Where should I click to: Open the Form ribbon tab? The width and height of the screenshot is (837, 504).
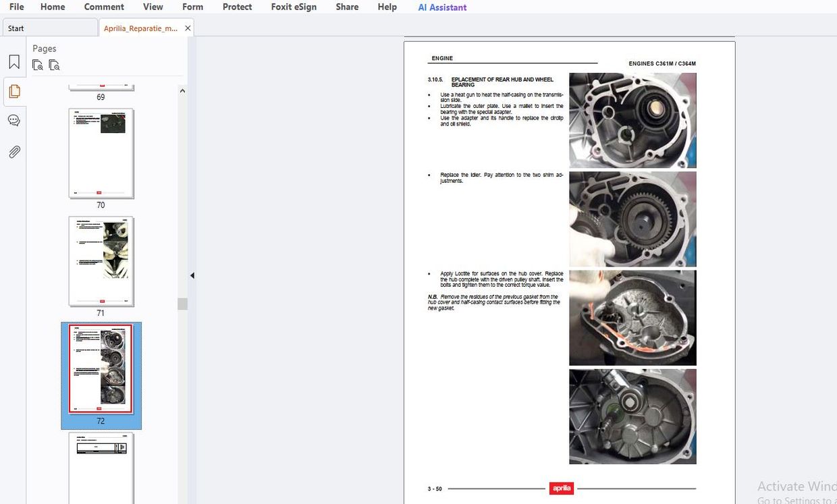[192, 7]
